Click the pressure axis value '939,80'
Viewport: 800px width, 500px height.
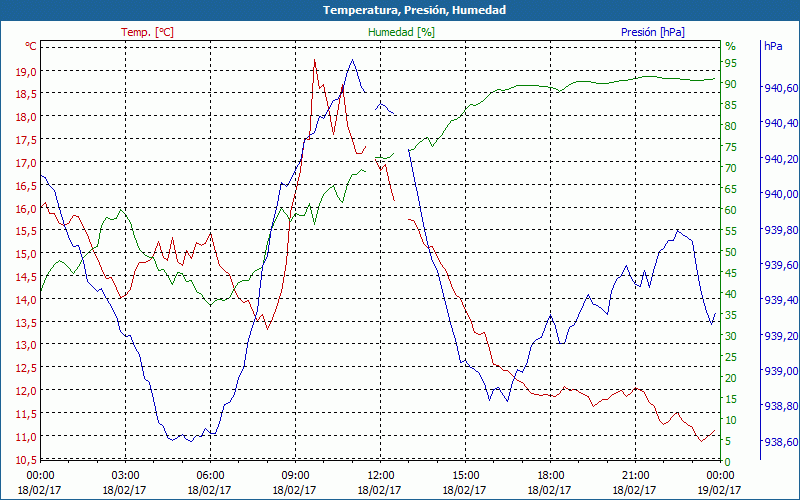click(x=781, y=230)
